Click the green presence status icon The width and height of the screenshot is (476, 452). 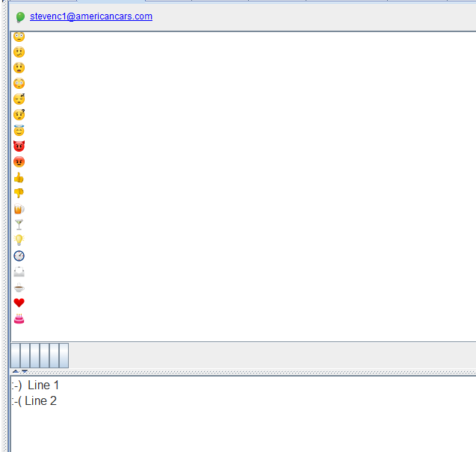(20, 17)
